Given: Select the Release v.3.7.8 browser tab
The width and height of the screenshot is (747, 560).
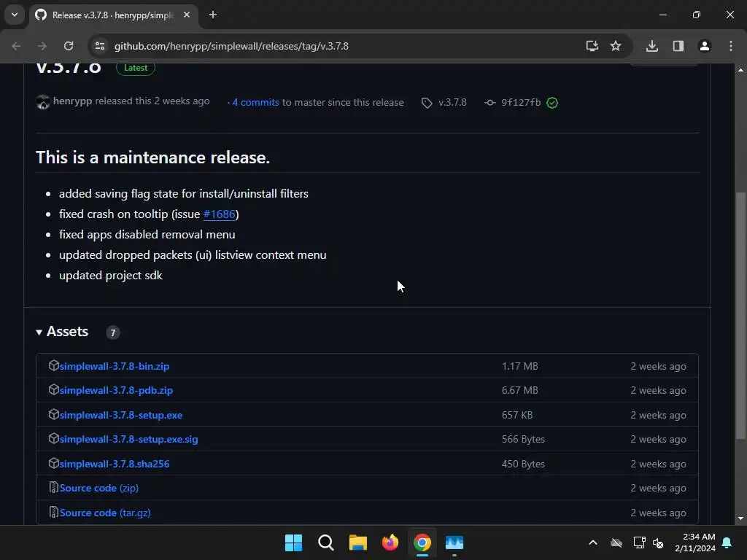Looking at the screenshot, I should 113,15.
